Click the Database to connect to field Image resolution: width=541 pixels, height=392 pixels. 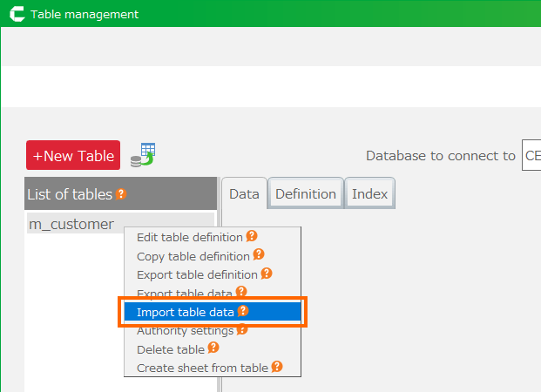click(531, 156)
